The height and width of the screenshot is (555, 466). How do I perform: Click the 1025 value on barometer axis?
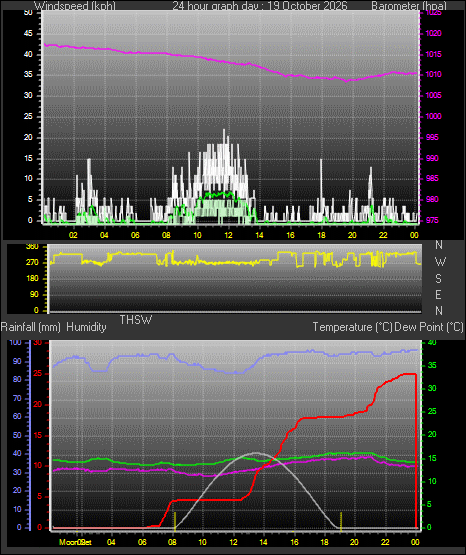pos(433,13)
